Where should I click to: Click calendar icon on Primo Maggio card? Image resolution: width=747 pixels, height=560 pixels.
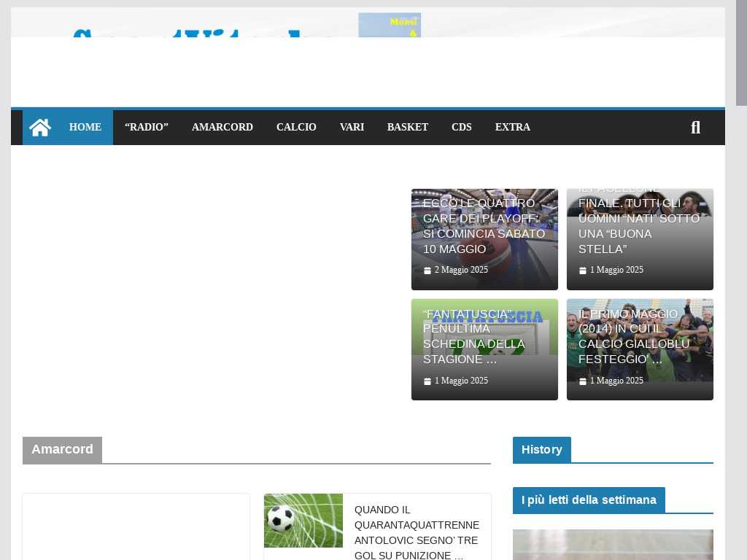pos(583,381)
